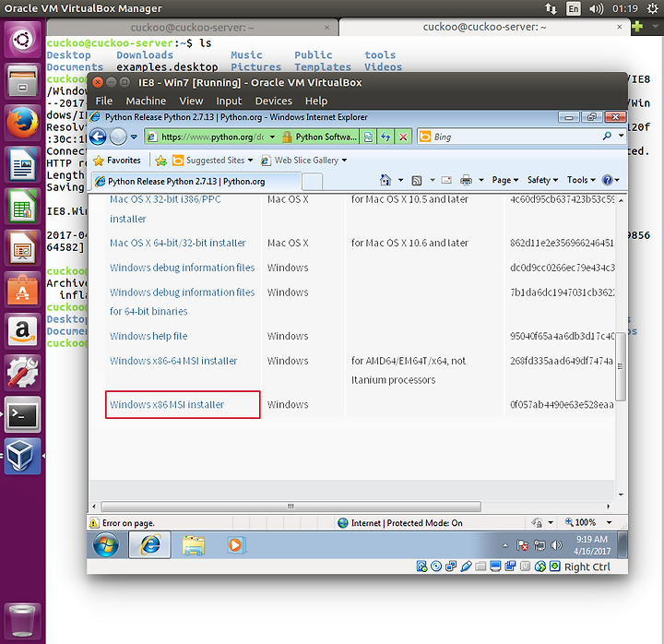Open the zoom level 100% dropdown
Screen dimensions: 664x644
point(610,522)
